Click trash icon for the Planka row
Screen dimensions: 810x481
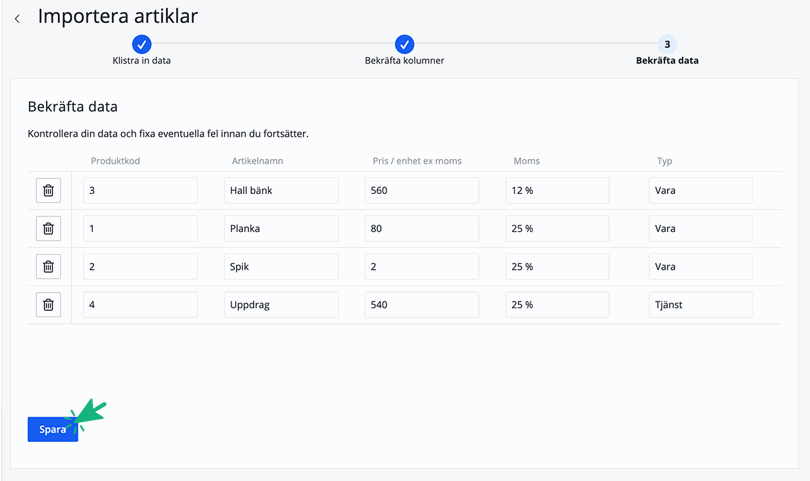48,229
